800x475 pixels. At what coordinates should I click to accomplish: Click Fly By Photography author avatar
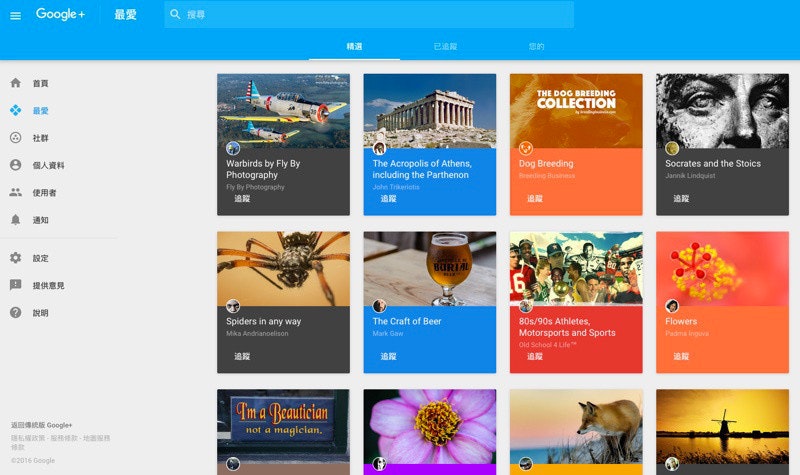coord(233,148)
